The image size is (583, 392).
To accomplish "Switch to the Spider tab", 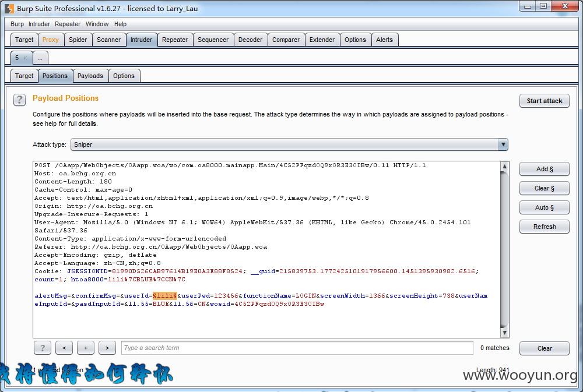I will pyautogui.click(x=78, y=40).
